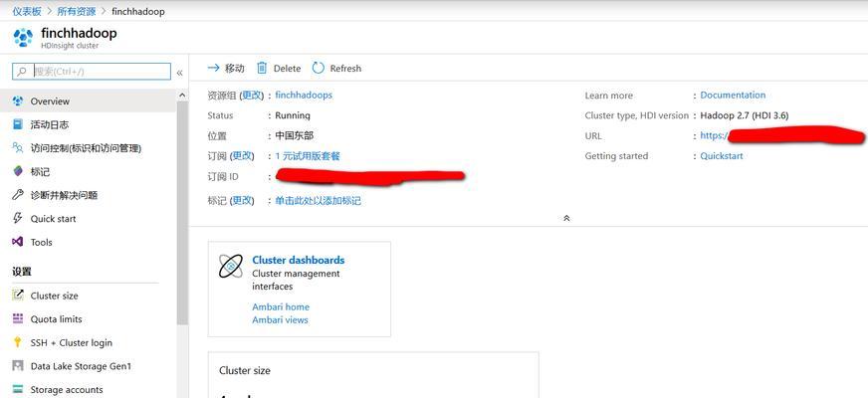Image resolution: width=868 pixels, height=398 pixels.
Task: Click the finchhadoop cluster title text
Action: pyautogui.click(x=79, y=33)
